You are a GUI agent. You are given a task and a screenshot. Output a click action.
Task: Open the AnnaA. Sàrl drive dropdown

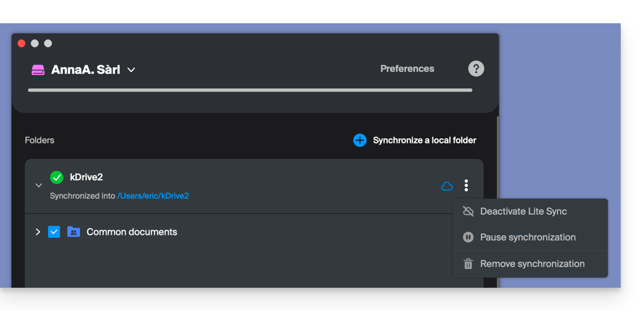pos(131,70)
